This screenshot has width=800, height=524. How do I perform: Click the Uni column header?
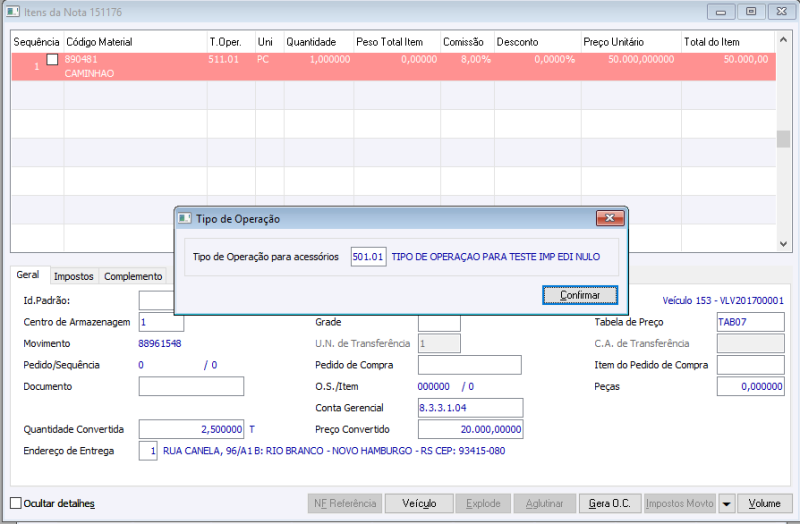coord(269,42)
